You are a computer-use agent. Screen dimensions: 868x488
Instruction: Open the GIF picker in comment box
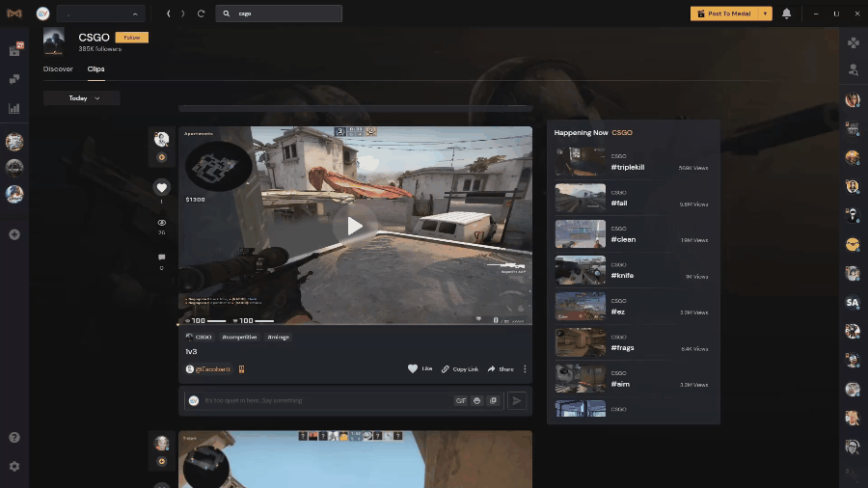461,400
